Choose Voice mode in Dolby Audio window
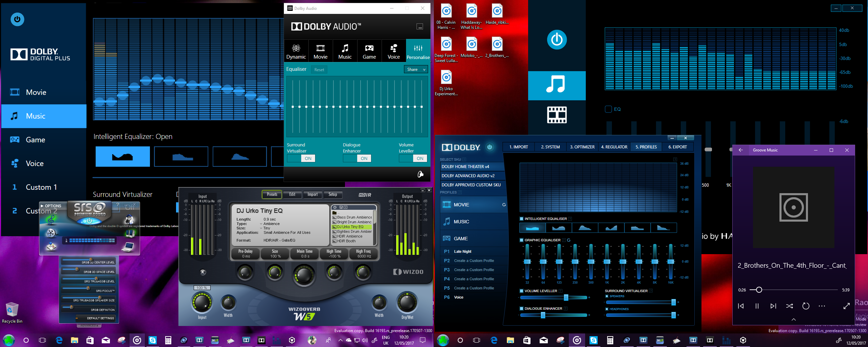 (393, 51)
